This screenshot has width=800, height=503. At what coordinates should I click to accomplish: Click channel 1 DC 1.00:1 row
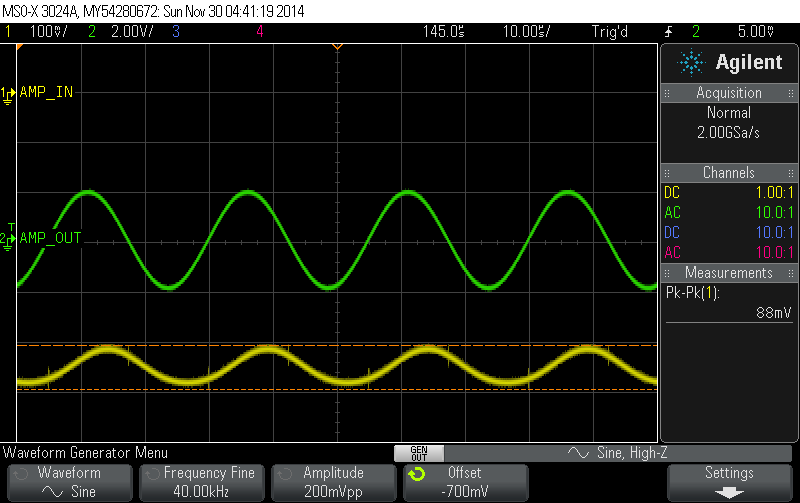pos(729,192)
